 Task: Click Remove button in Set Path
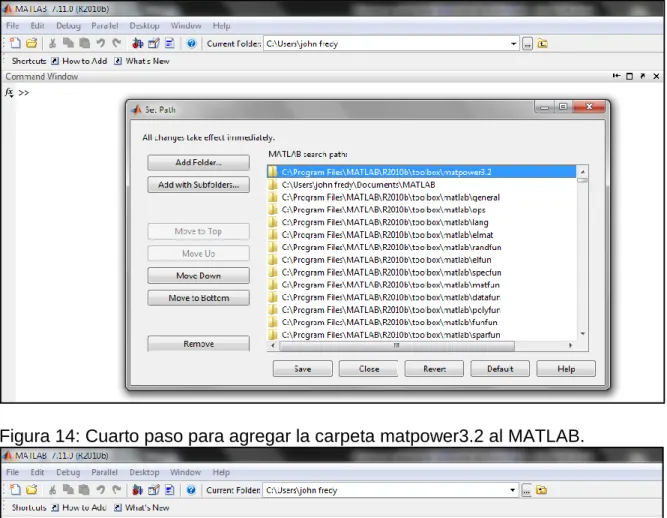coord(198,344)
